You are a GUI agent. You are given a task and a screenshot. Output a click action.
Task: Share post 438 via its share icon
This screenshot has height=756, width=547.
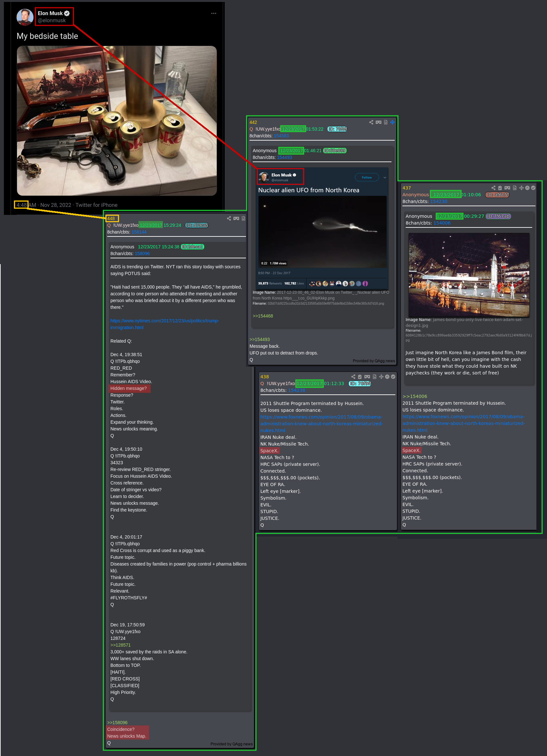point(353,377)
